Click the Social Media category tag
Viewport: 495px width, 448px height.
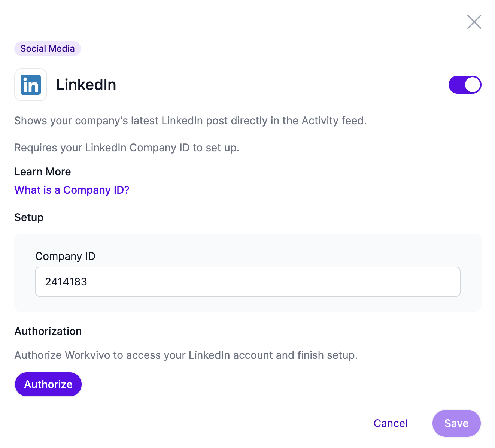[48, 49]
